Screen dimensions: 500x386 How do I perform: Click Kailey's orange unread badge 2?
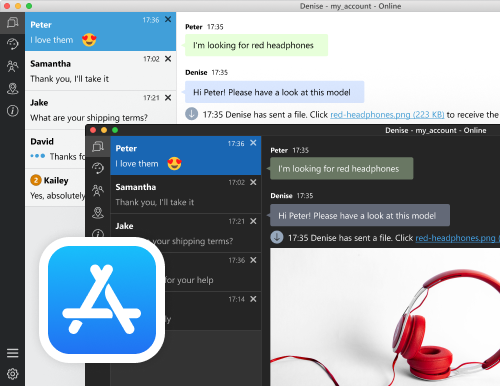coord(36,180)
